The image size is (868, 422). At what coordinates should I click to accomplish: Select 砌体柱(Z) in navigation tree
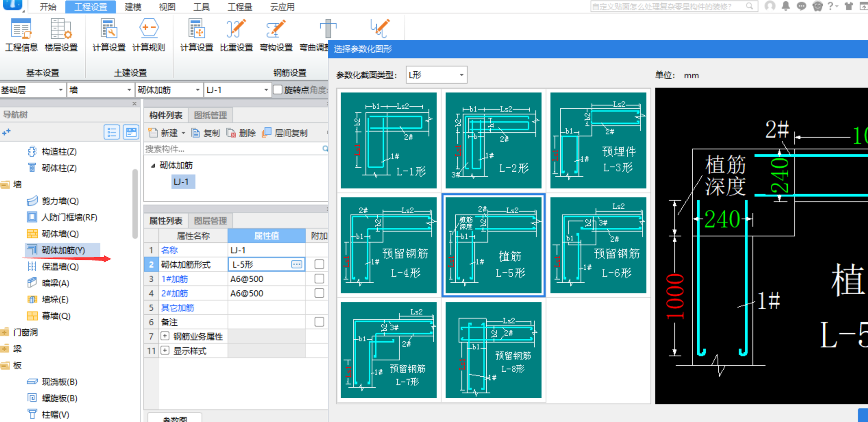[52, 168]
